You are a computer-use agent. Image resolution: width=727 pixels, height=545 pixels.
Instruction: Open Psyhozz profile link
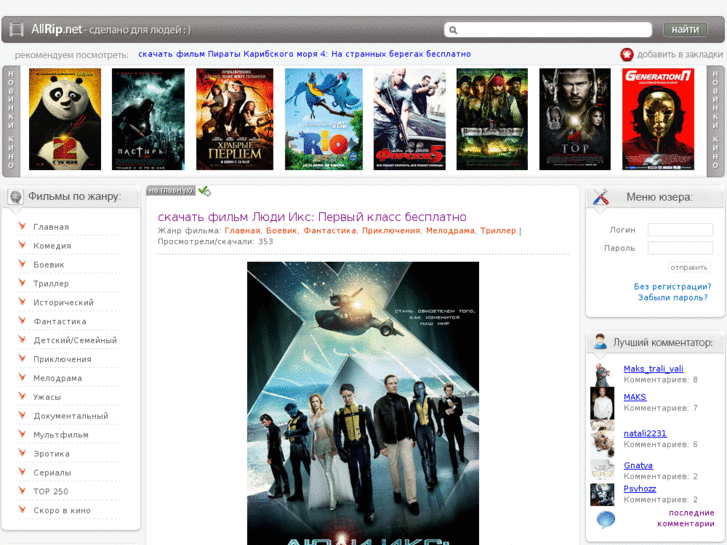point(640,489)
